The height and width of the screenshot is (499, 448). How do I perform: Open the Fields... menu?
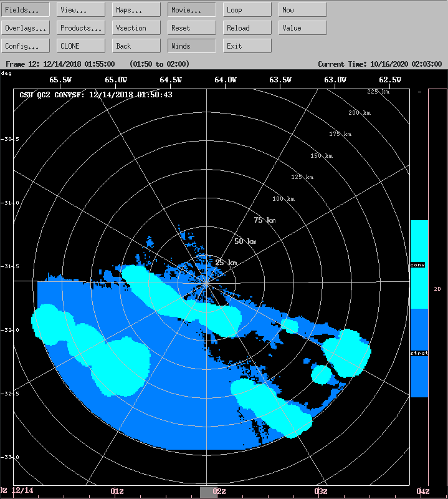tap(26, 10)
